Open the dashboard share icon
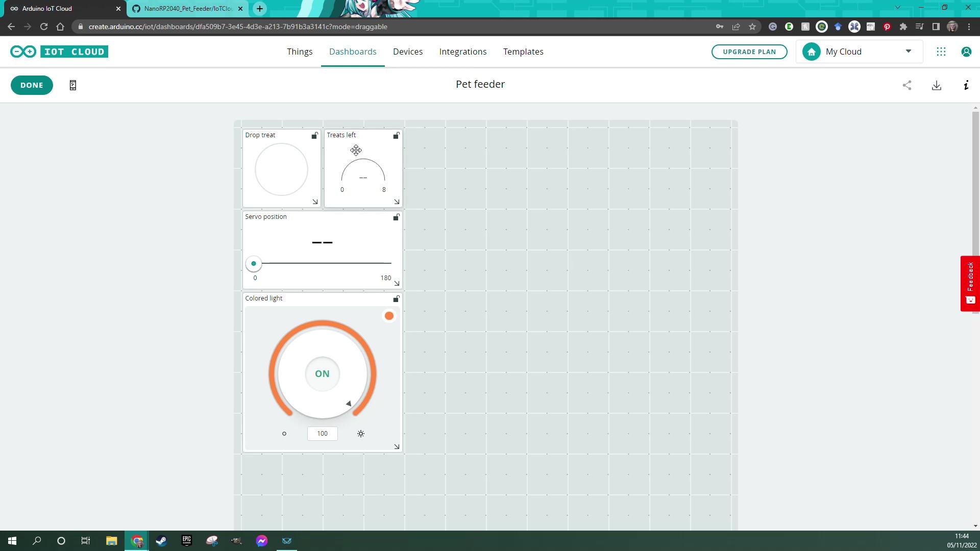 tap(907, 85)
